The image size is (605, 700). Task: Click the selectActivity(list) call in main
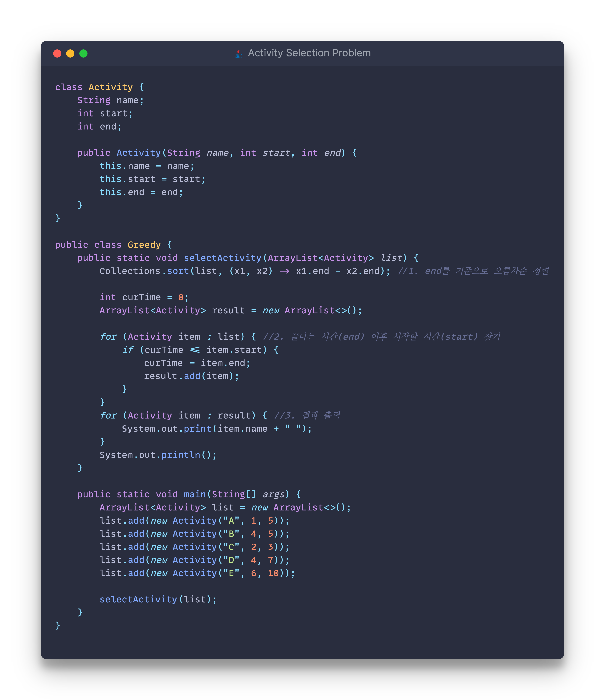pyautogui.click(x=158, y=599)
